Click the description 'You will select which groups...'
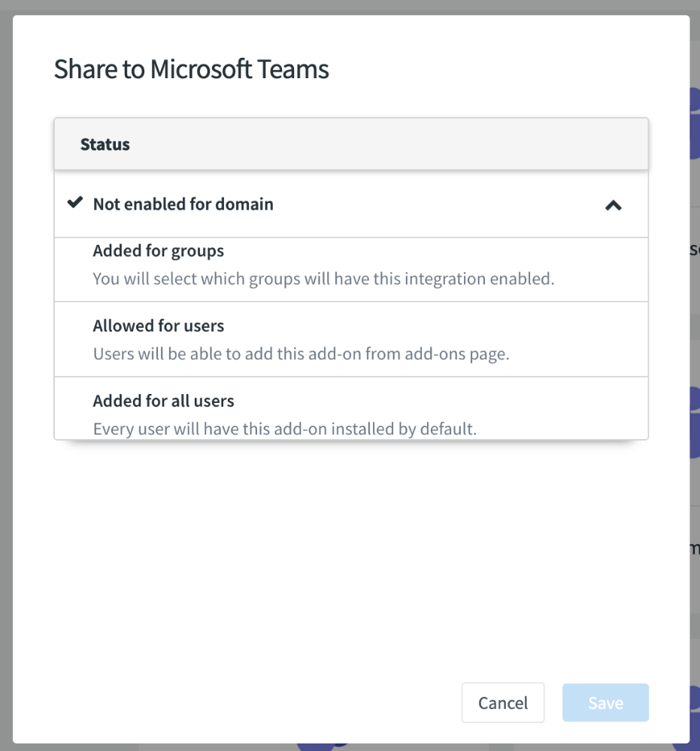The height and width of the screenshot is (751, 700). [x=323, y=279]
